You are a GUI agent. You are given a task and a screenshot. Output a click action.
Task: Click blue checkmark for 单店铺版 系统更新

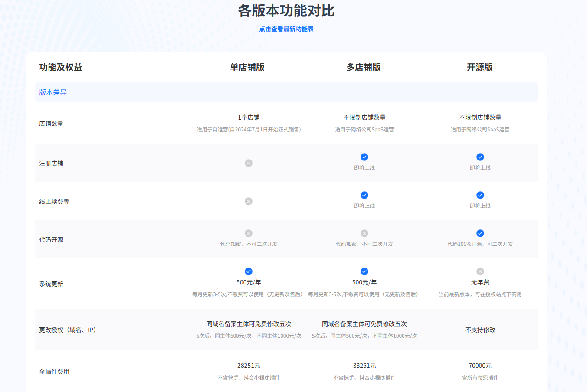point(249,271)
